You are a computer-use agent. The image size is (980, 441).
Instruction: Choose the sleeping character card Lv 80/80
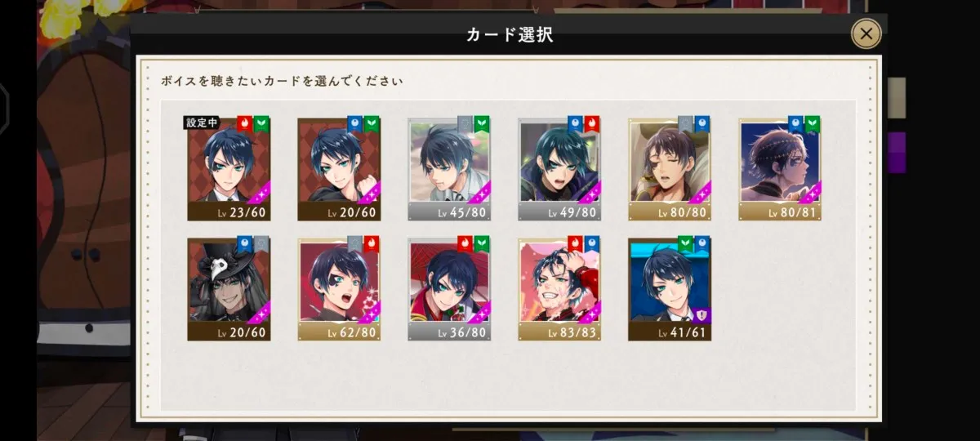[x=670, y=169]
